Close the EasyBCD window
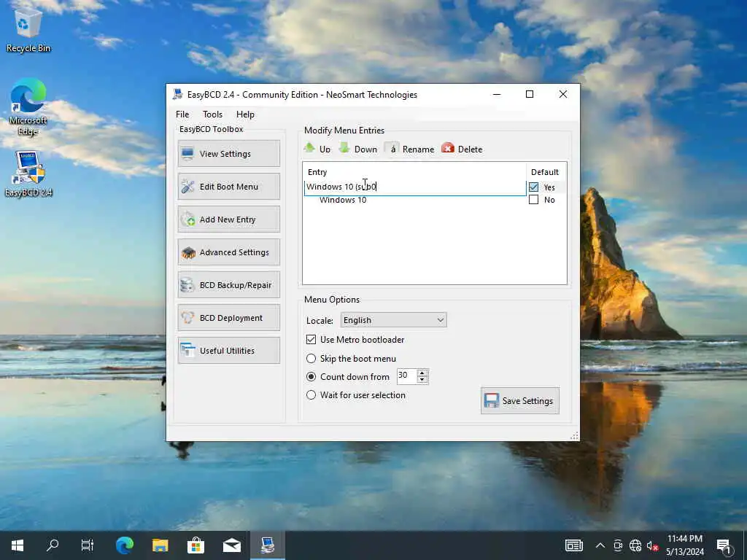This screenshot has width=747, height=560. 562,94
